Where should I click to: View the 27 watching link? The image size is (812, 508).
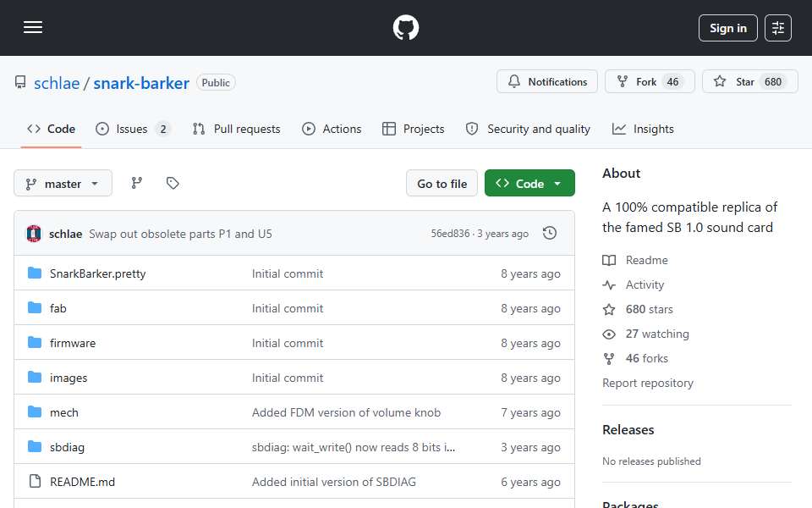click(x=657, y=334)
